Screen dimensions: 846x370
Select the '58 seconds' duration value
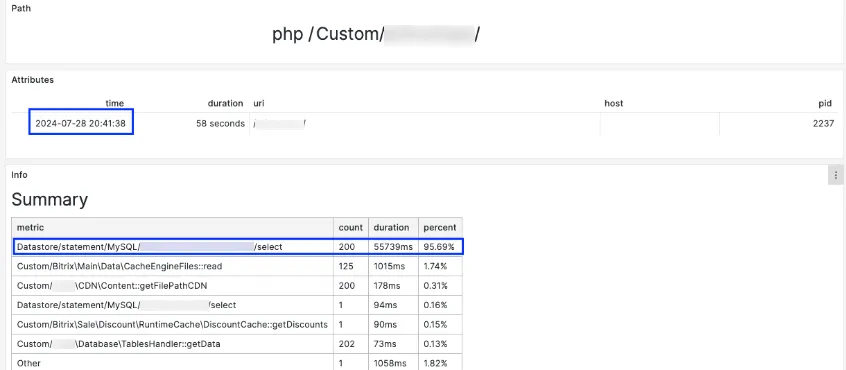pyautogui.click(x=220, y=124)
